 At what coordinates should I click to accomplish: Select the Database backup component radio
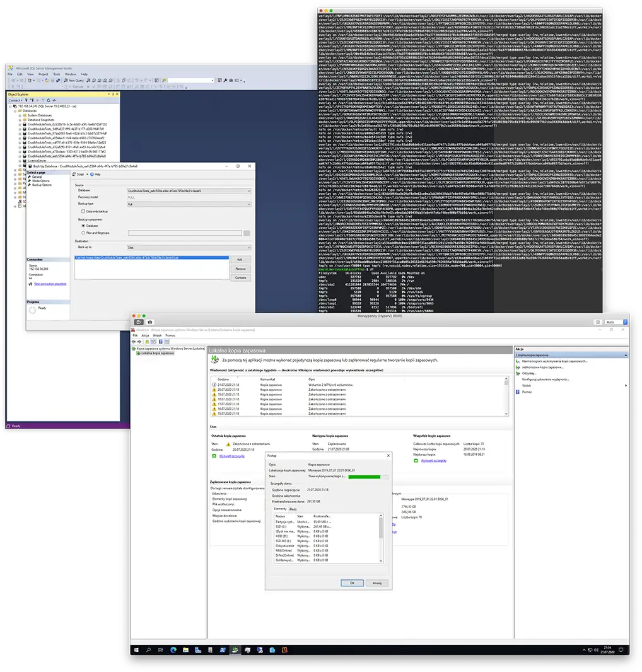coord(83,226)
